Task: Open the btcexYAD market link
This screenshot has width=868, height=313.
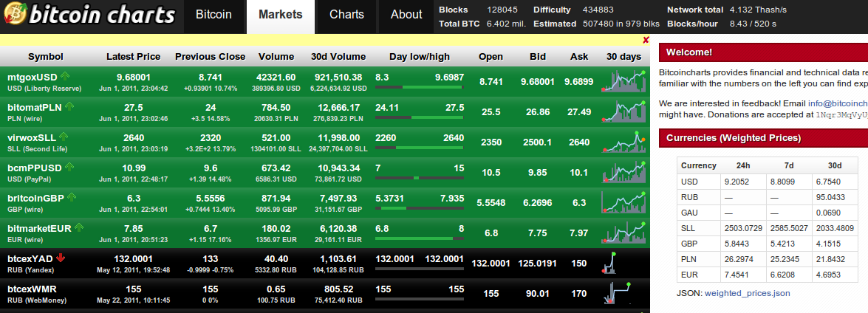Action: [x=30, y=258]
